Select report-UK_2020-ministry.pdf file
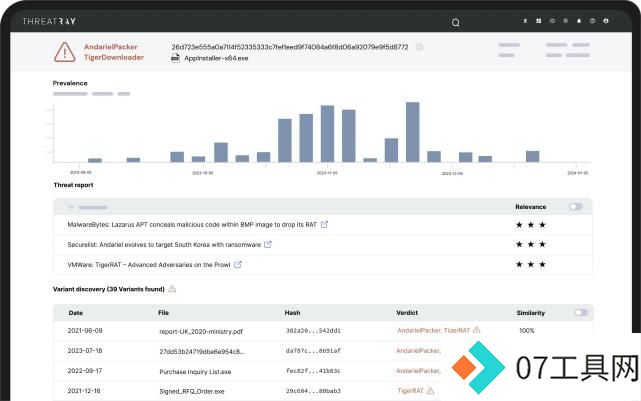641x401 pixels. [x=201, y=332]
